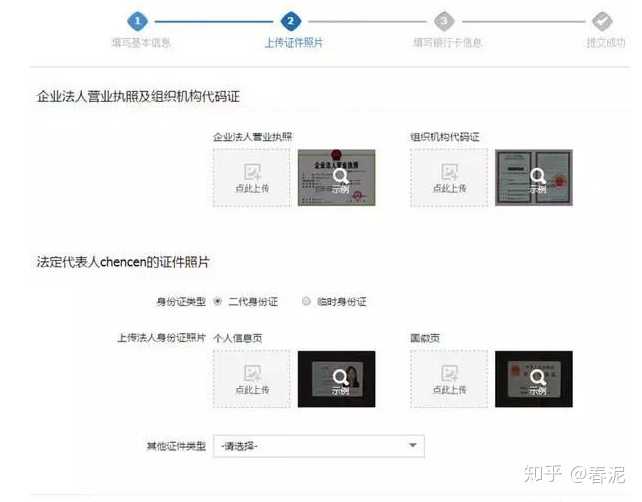Viewport: 642px width, 502px height.
Task: View 国徽页 ID example thumbnail
Action: (534, 379)
